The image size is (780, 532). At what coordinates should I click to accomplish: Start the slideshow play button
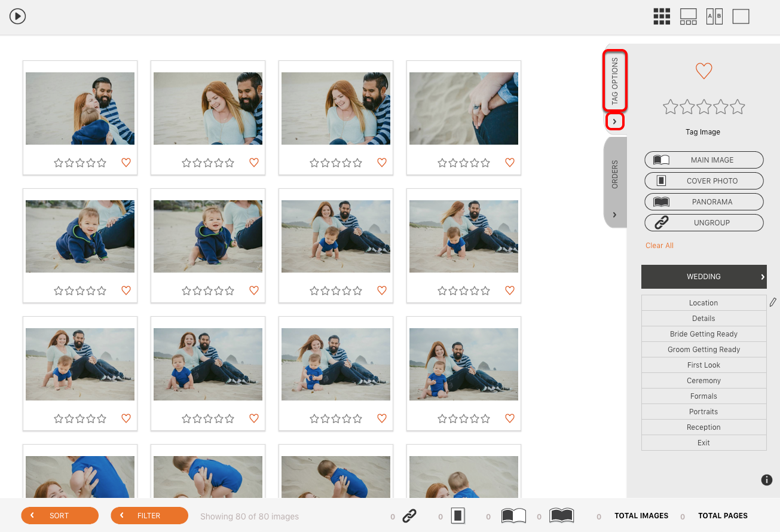pos(17,16)
